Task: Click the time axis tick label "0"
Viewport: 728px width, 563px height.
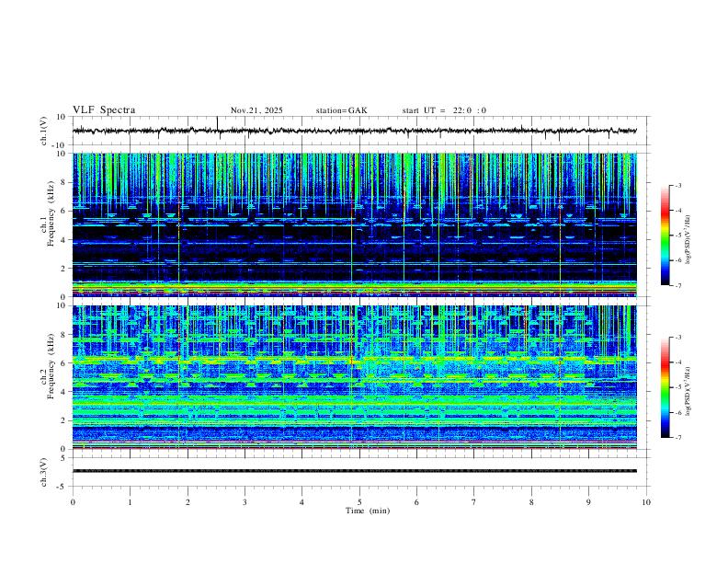Action: 73,502
